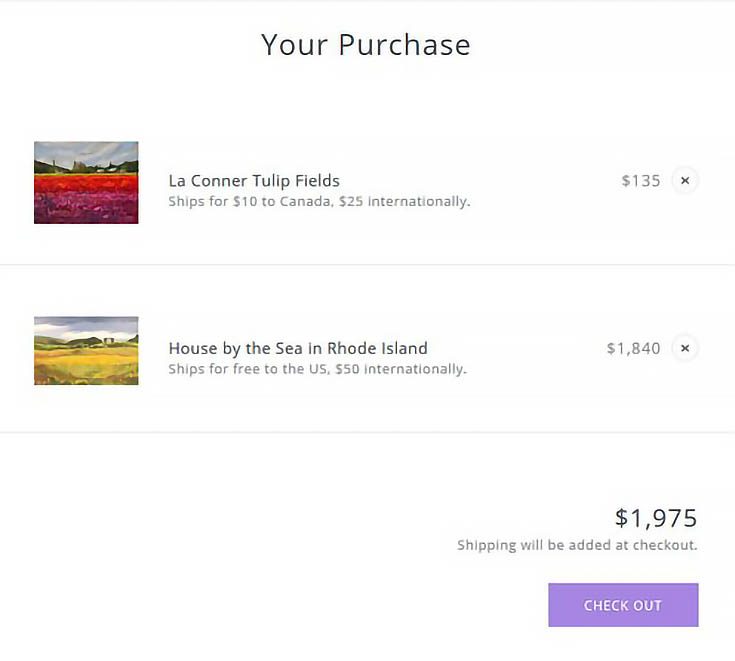Click the red tulip field painting image
Screen dimensions: 735x661
point(86,182)
